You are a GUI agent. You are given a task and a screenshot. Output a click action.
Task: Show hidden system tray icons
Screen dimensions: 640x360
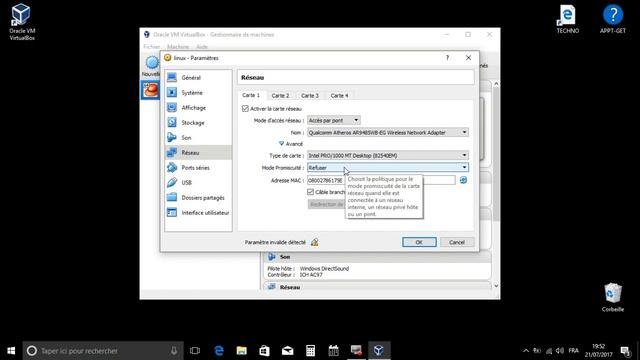click(x=526, y=351)
